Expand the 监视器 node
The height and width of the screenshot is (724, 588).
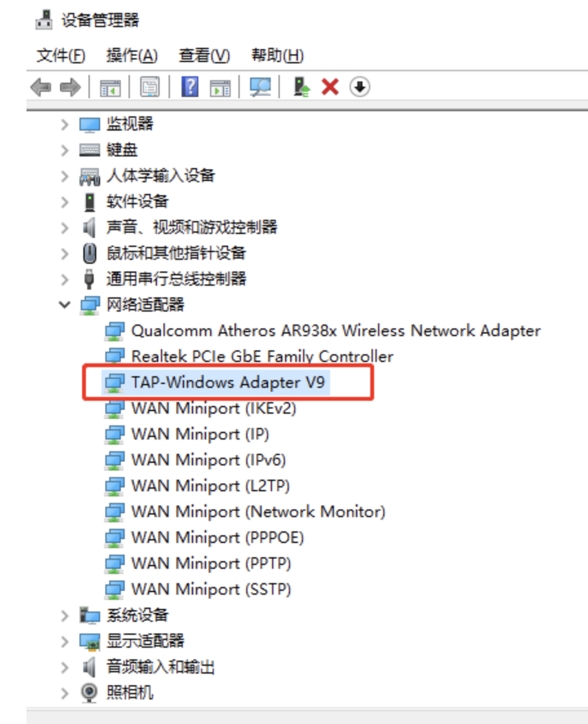pos(65,125)
